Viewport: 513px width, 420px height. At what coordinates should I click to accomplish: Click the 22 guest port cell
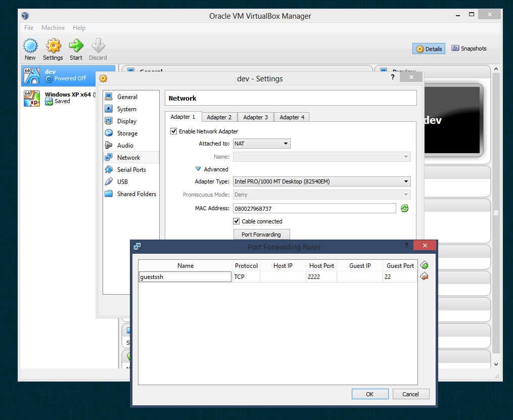click(400, 277)
